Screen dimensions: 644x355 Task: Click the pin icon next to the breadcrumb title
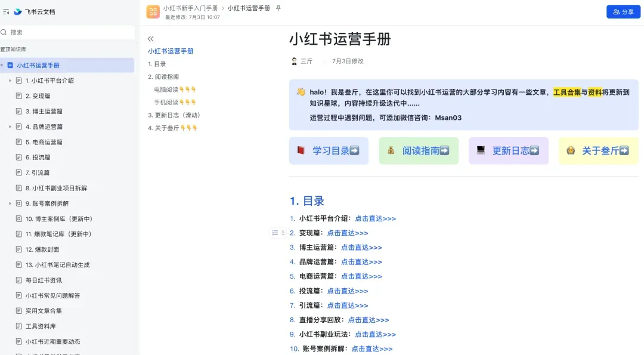278,8
